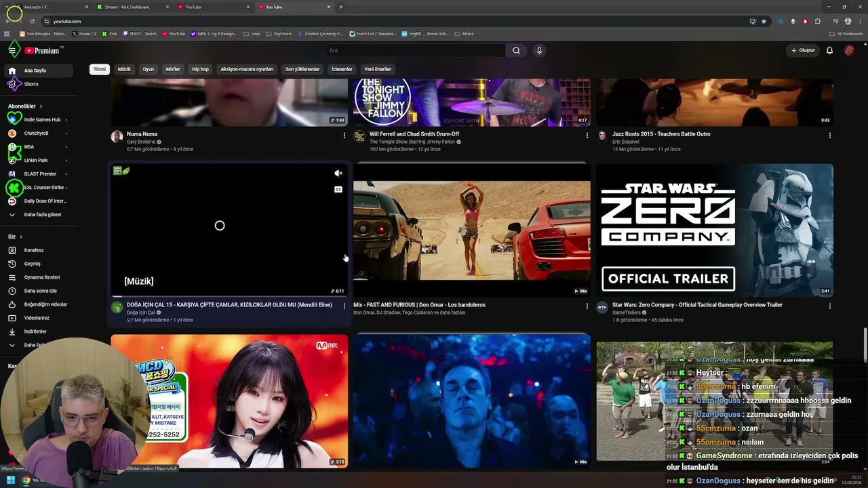Open options for Star Wars Zero Company

pyautogui.click(x=829, y=306)
